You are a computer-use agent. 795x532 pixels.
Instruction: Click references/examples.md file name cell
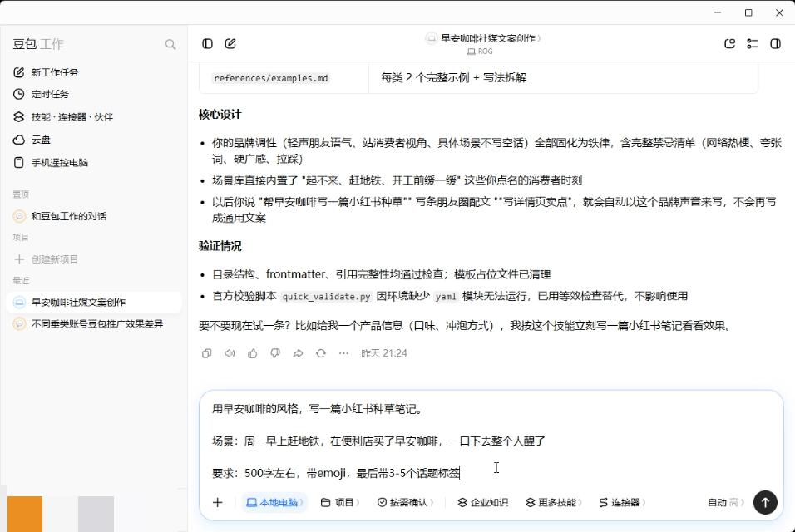pyautogui.click(x=271, y=78)
